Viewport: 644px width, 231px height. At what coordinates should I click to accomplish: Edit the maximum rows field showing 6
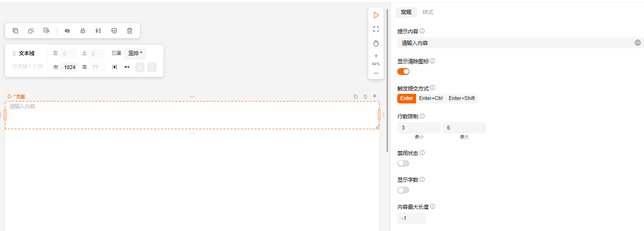click(464, 128)
